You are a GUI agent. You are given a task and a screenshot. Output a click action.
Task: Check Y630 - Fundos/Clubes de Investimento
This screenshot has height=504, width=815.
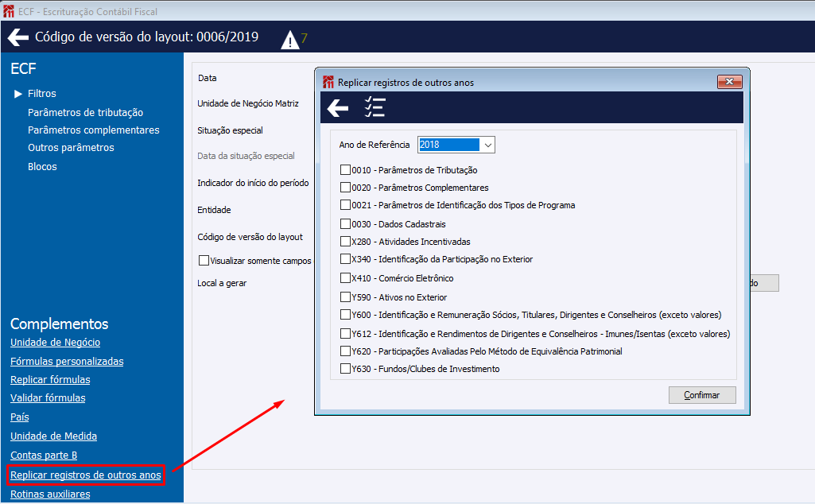(x=345, y=369)
